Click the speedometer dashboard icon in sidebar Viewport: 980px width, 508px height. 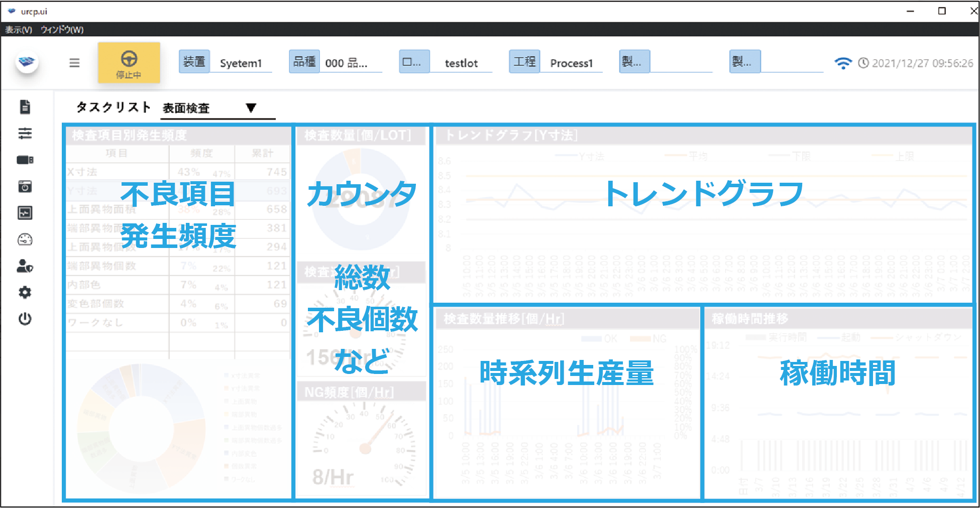click(x=25, y=239)
